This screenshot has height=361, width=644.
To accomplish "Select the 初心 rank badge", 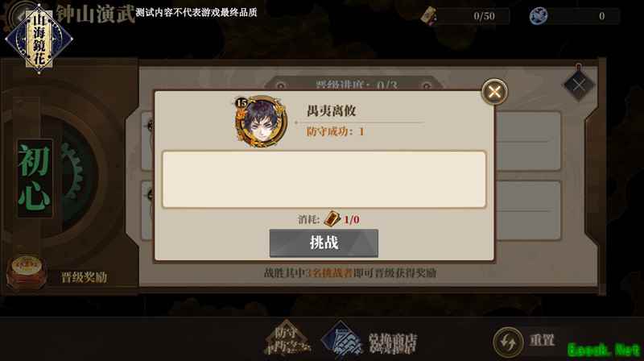I will pyautogui.click(x=35, y=177).
